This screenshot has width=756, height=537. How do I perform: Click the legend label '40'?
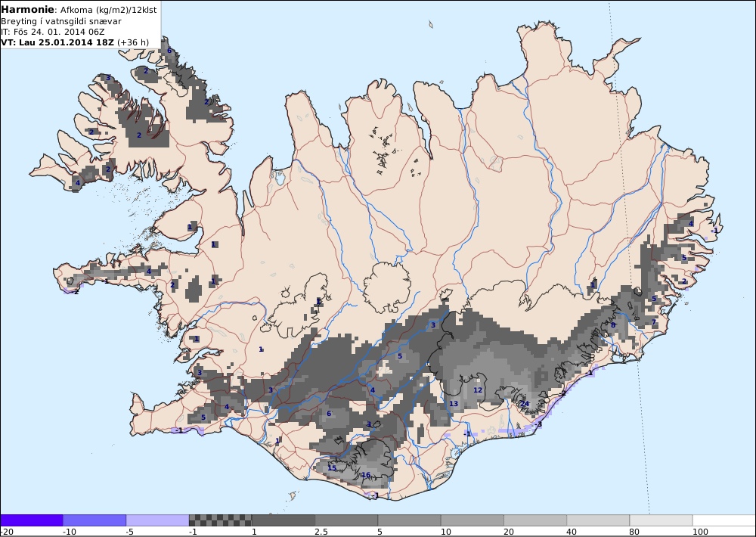(x=572, y=532)
